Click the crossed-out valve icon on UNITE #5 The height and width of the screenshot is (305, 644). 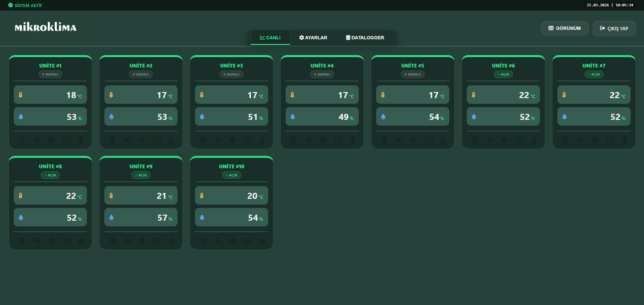pos(429,140)
